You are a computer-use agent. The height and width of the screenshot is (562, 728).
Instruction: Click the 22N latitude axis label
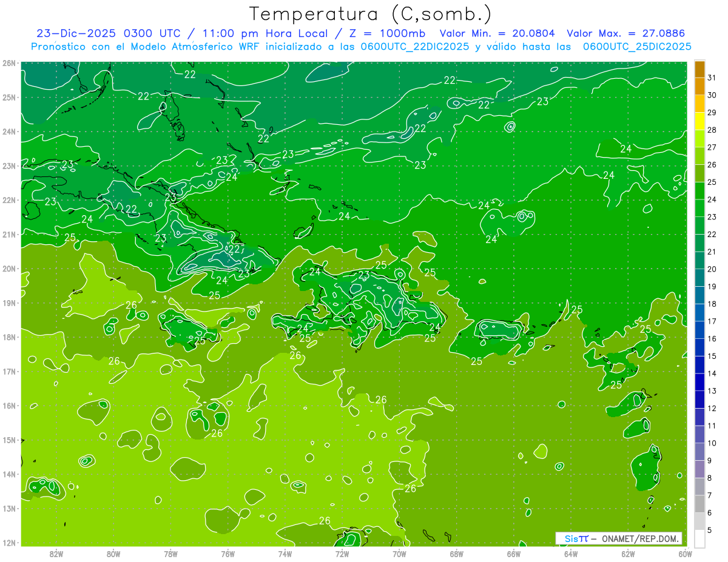point(8,200)
